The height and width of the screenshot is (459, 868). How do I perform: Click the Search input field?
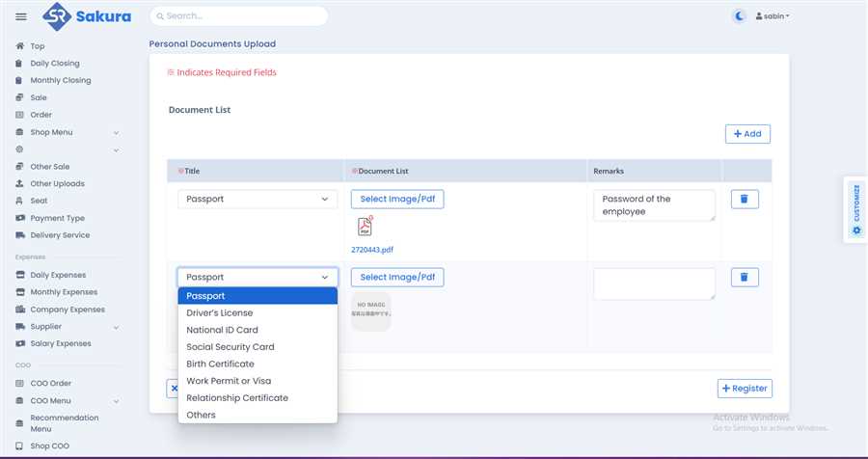[x=241, y=16]
